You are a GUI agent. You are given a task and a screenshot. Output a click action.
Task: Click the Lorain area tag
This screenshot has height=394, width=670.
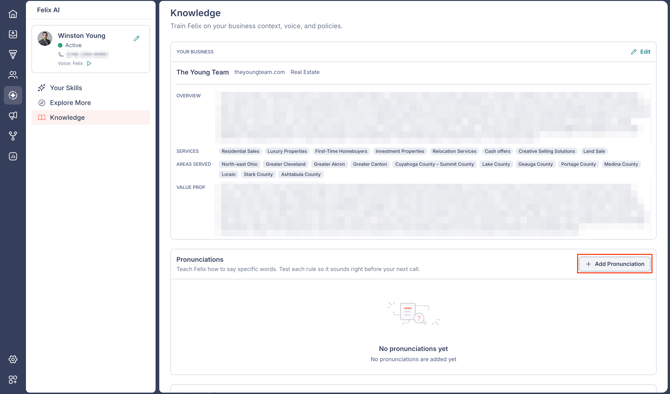pyautogui.click(x=229, y=174)
